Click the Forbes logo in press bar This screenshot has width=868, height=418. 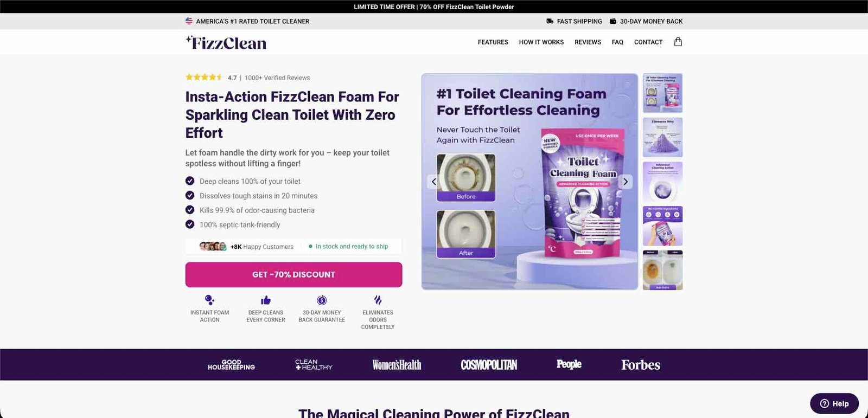coord(641,365)
